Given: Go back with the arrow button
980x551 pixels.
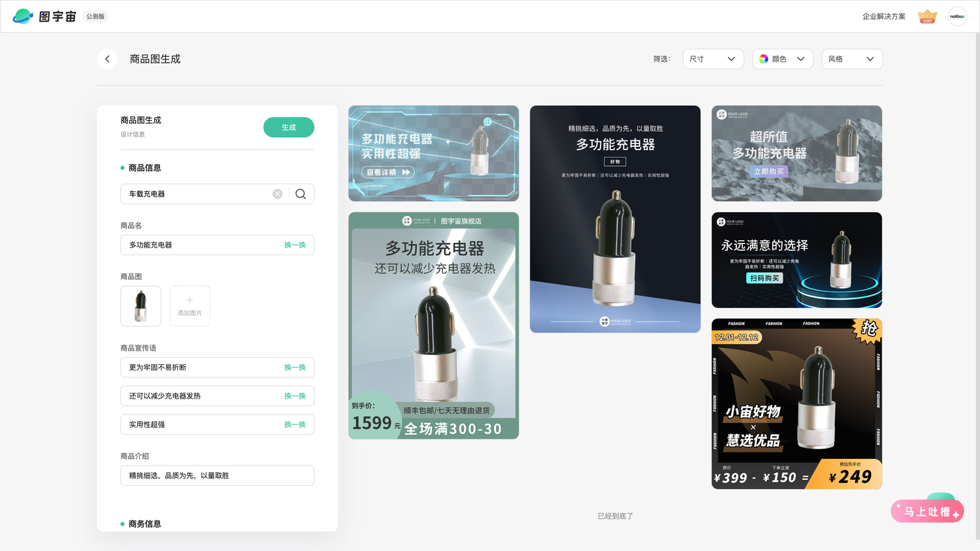Looking at the screenshot, I should [x=107, y=59].
